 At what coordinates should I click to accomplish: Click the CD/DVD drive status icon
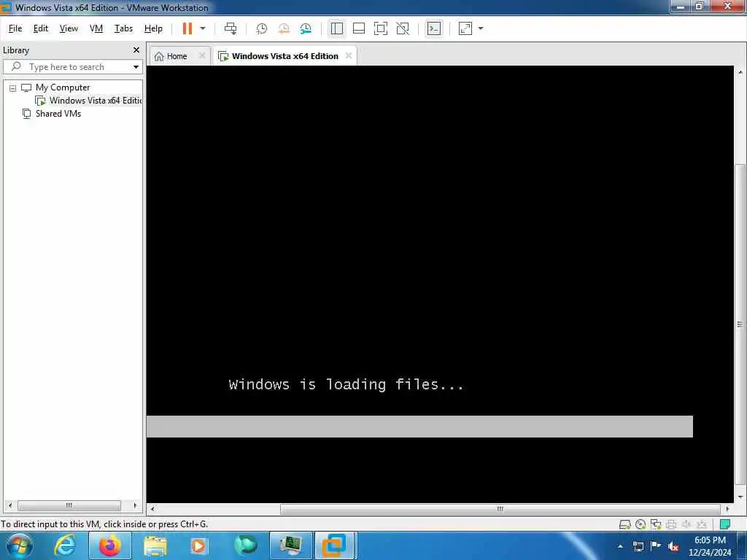pyautogui.click(x=640, y=524)
